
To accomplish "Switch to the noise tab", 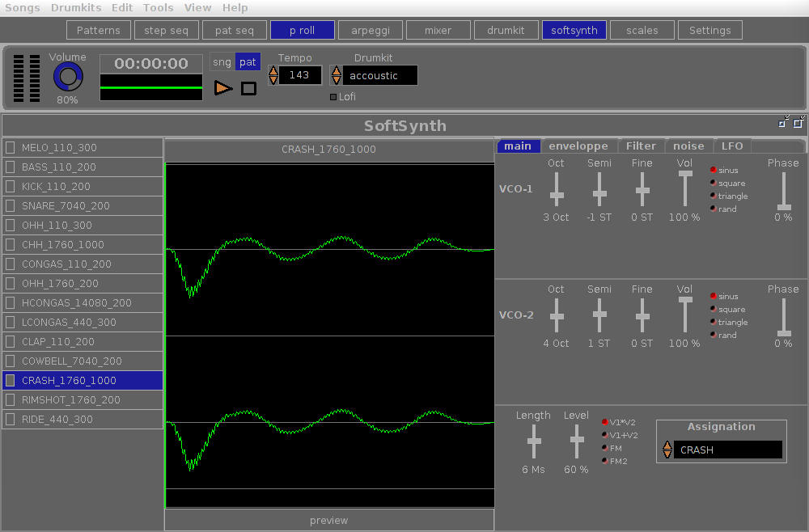I will [688, 146].
